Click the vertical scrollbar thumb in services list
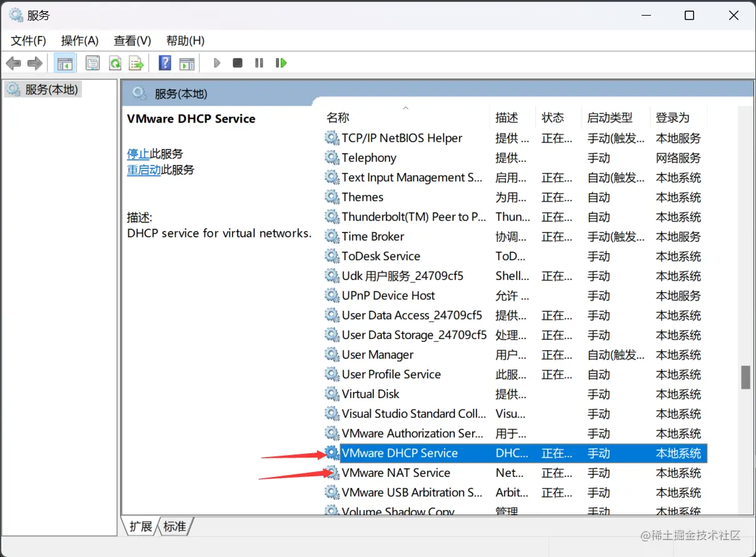 (745, 377)
